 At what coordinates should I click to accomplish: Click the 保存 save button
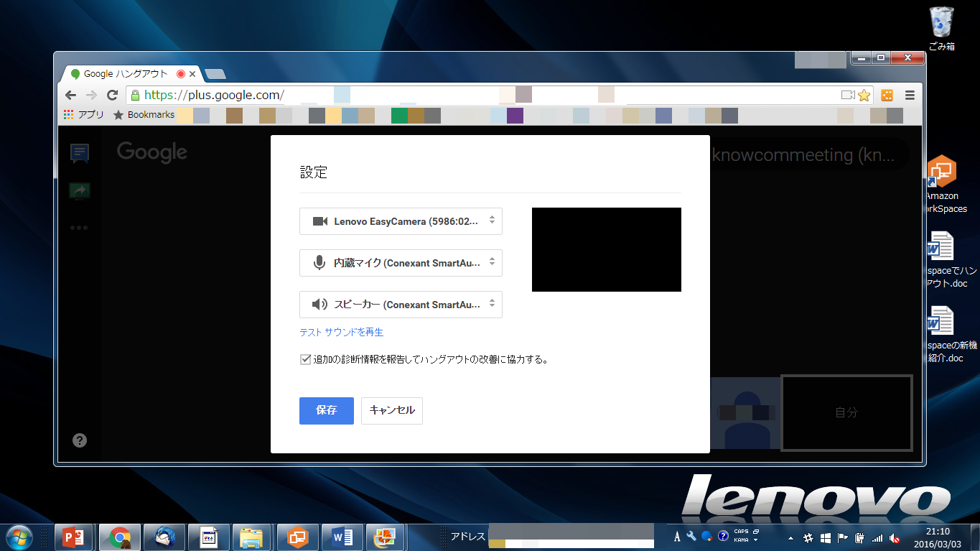[327, 411]
